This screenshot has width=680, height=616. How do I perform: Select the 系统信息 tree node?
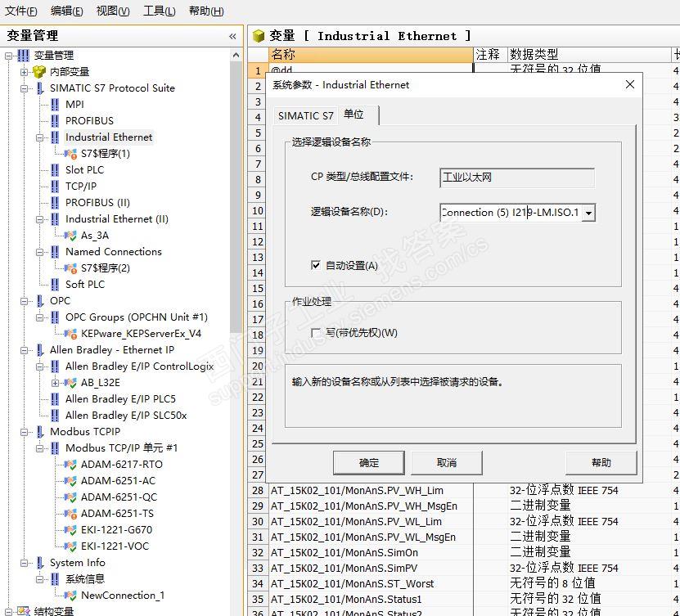click(85, 579)
